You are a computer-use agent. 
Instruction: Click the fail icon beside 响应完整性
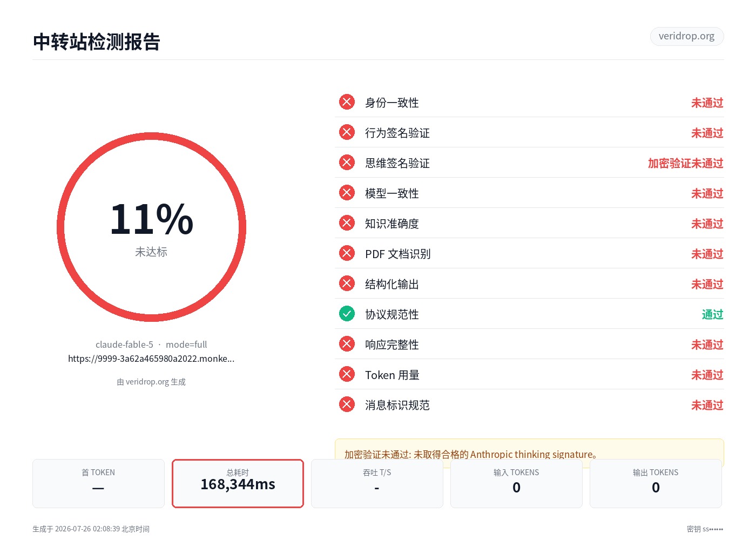pyautogui.click(x=347, y=344)
